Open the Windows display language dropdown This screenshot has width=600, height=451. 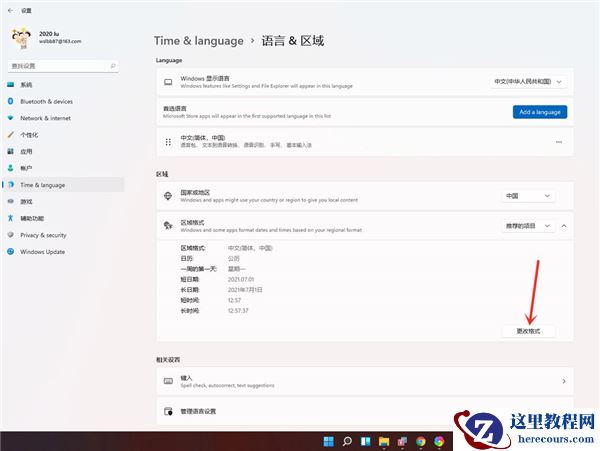pyautogui.click(x=528, y=81)
